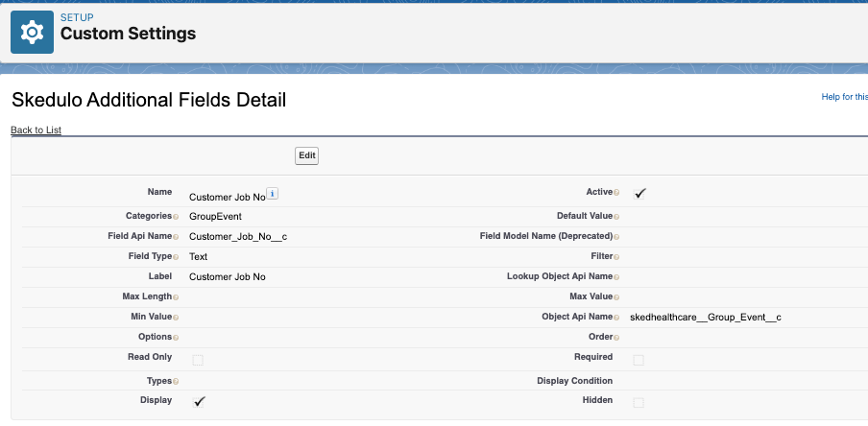The image size is (868, 426).
Task: Click the Customer_Job_No__c field API value
Action: [238, 237]
